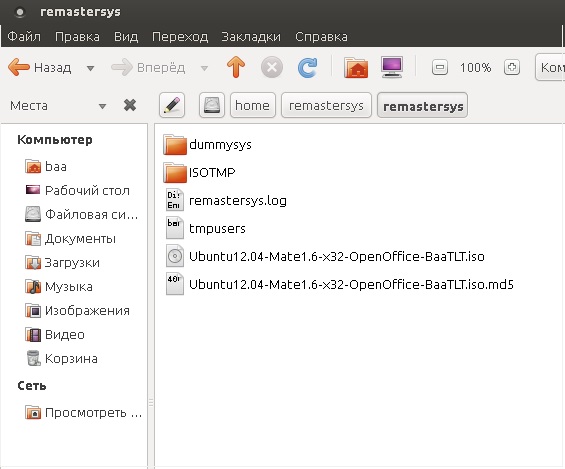
Task: Open Назад history dropdown arrow
Action: click(90, 68)
